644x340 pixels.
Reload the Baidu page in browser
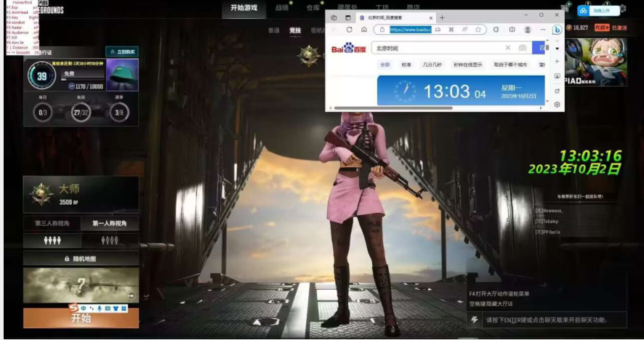click(349, 30)
